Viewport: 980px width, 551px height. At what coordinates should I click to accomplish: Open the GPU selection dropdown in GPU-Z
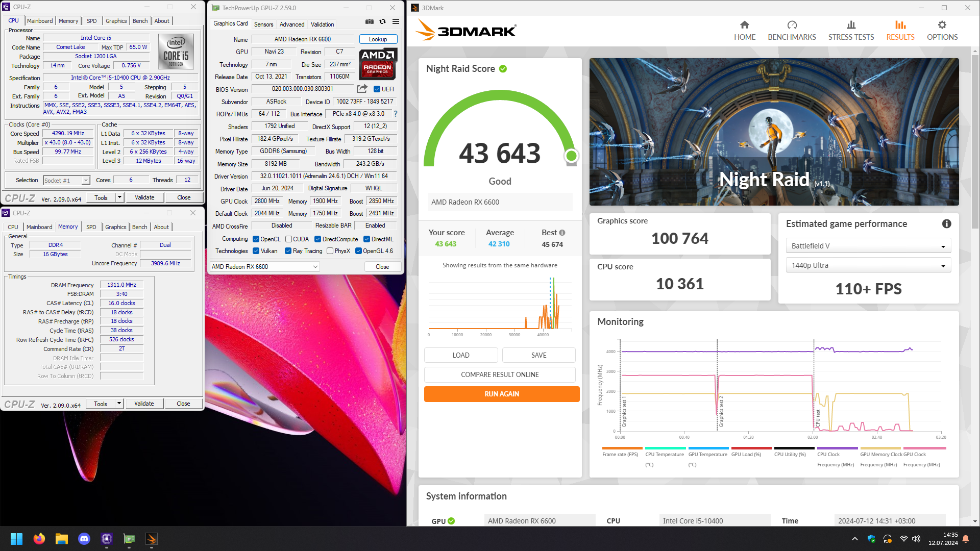coord(265,267)
